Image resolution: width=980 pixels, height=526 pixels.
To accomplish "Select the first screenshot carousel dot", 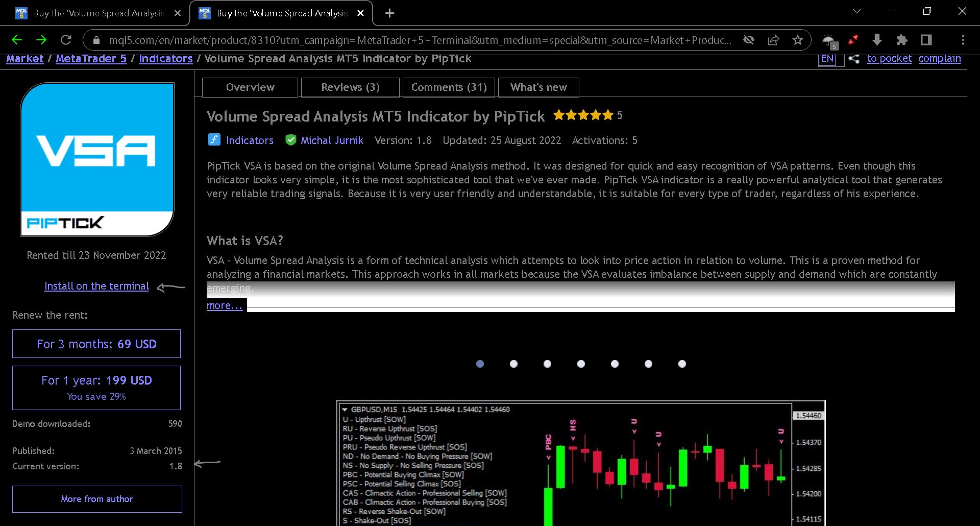I will 480,364.
